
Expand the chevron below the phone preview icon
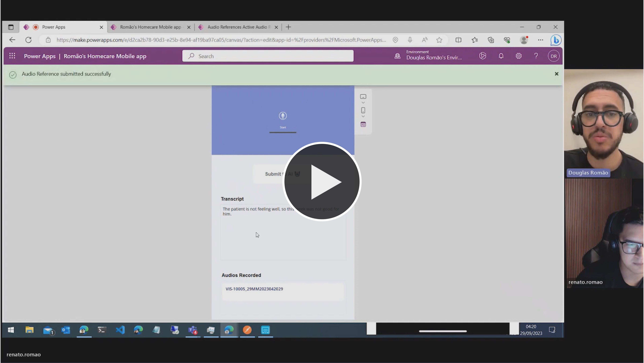(x=363, y=116)
